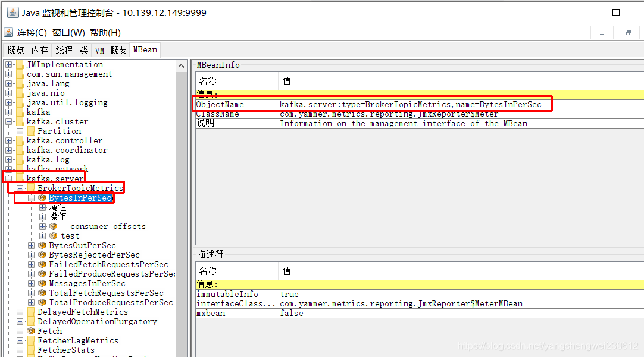This screenshot has height=357, width=644.
Task: Click the Java coffee cup title bar icon
Action: click(13, 12)
